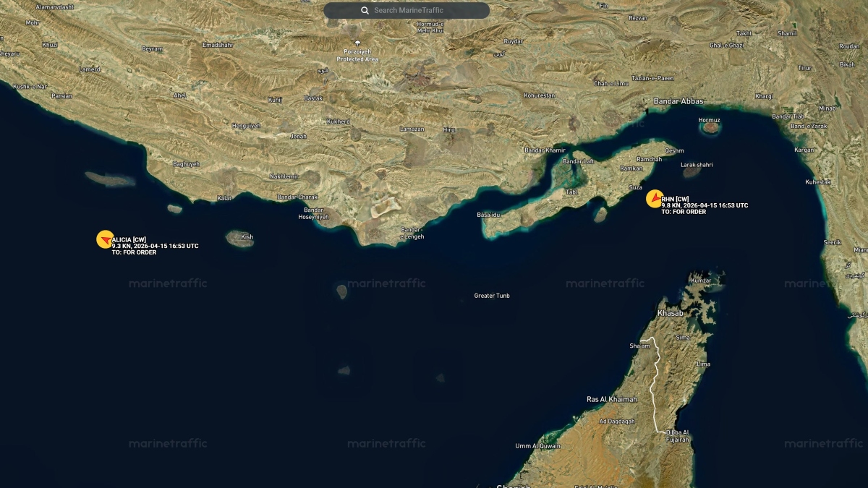Click the Bandar Abbas city label
This screenshot has height=488, width=868.
point(678,101)
